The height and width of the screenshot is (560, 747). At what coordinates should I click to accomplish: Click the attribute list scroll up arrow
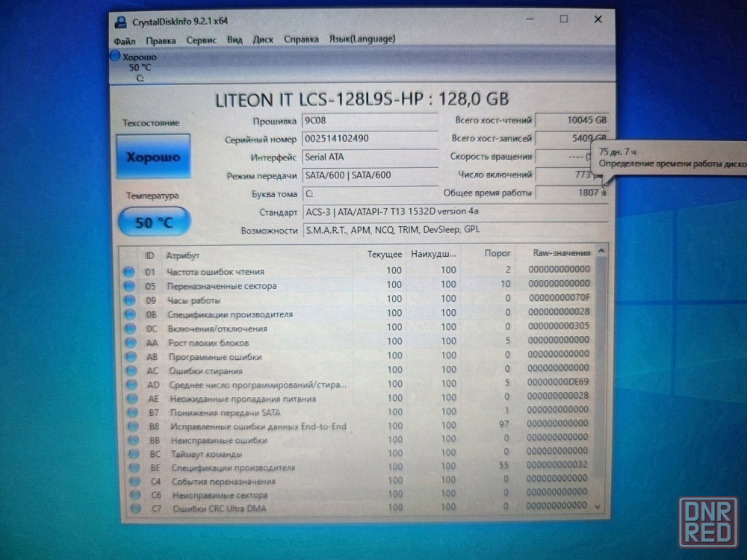click(601, 251)
